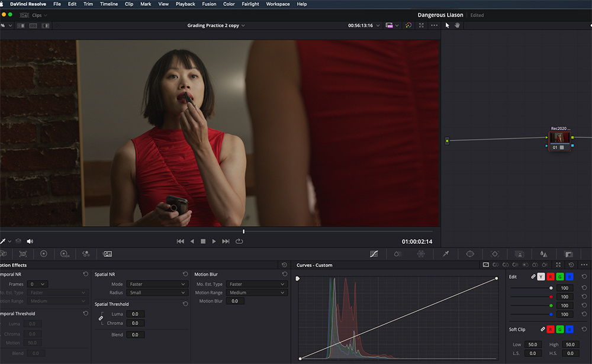The width and height of the screenshot is (592, 364).
Task: Select the hand pan tool in viewer
Action: [457, 25]
